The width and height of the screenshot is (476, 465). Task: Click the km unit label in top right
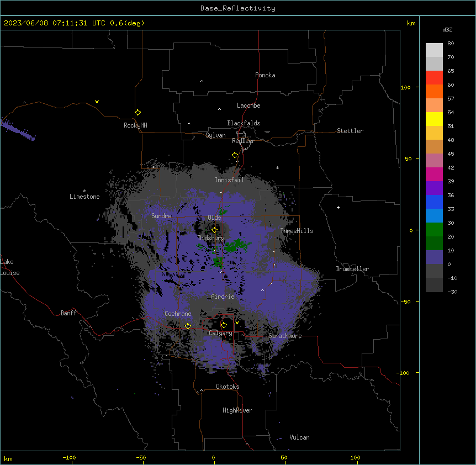[411, 23]
